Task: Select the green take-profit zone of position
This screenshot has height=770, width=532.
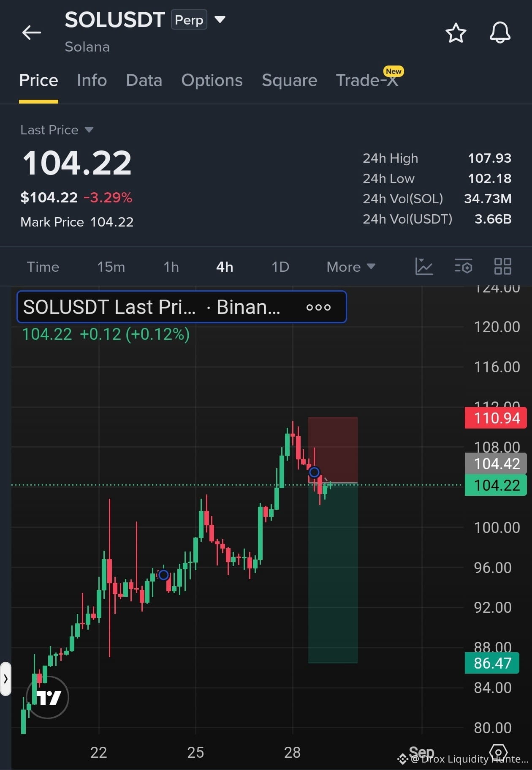Action: coord(333,573)
